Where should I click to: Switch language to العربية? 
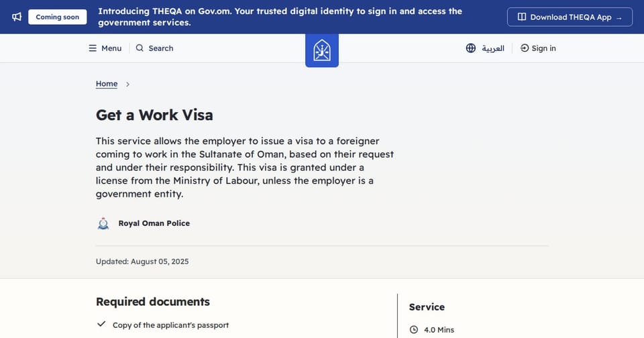click(x=493, y=48)
